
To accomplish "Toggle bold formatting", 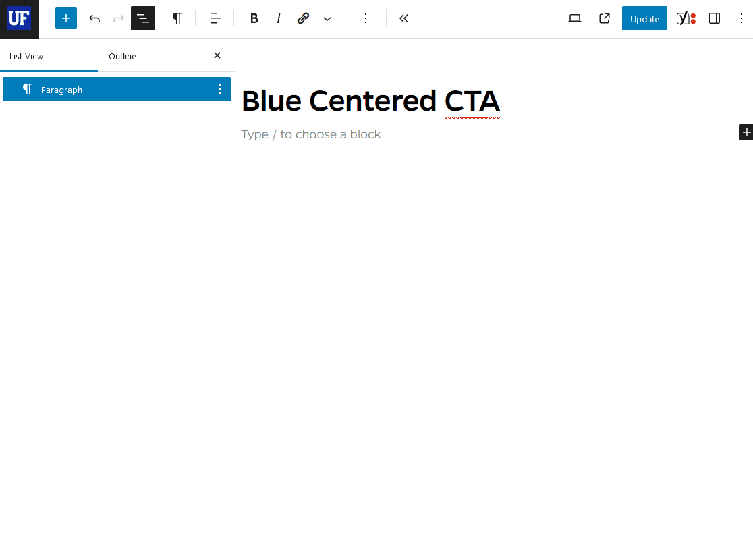I will pyautogui.click(x=254, y=18).
